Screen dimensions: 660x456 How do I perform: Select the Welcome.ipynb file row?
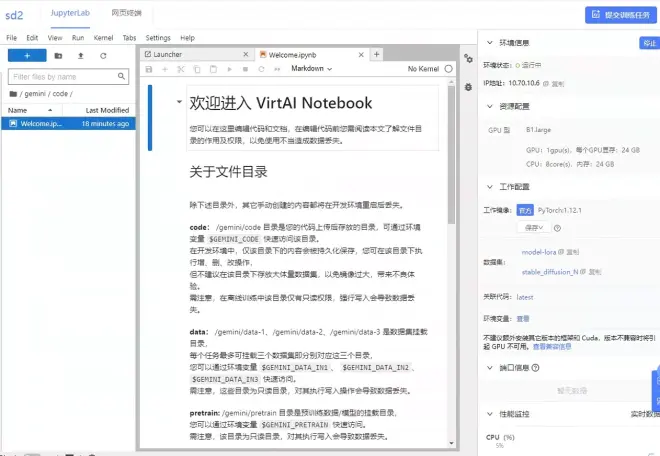[69, 123]
